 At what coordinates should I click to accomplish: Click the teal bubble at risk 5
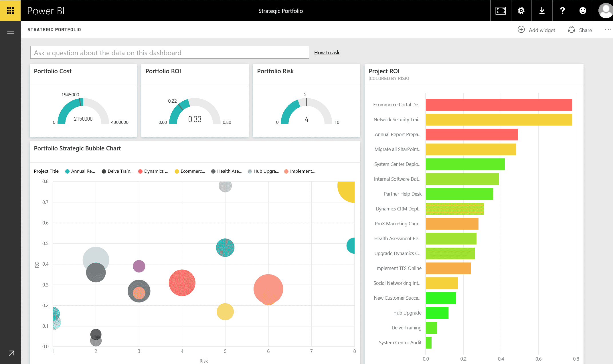click(225, 248)
